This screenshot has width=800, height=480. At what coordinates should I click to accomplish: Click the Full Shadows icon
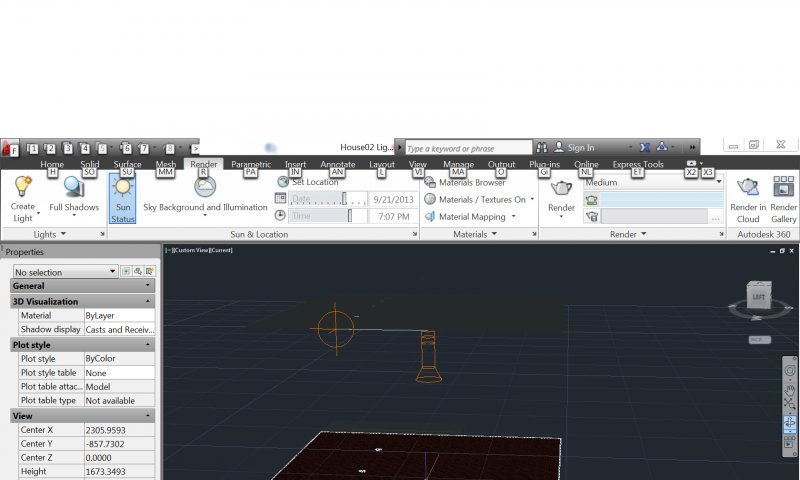(74, 188)
